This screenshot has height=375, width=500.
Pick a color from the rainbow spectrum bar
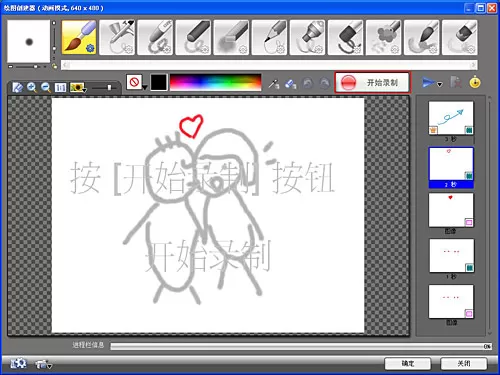click(216, 82)
